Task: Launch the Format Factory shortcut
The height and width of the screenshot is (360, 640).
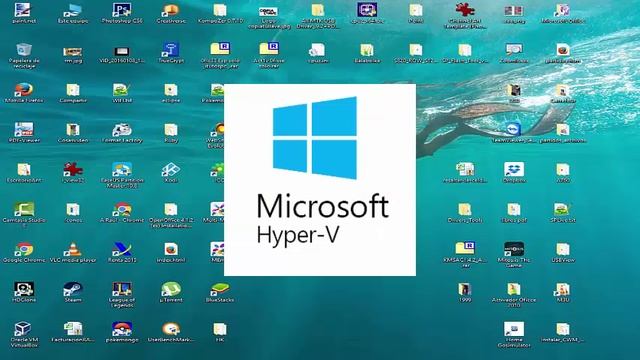Action: pos(122,132)
